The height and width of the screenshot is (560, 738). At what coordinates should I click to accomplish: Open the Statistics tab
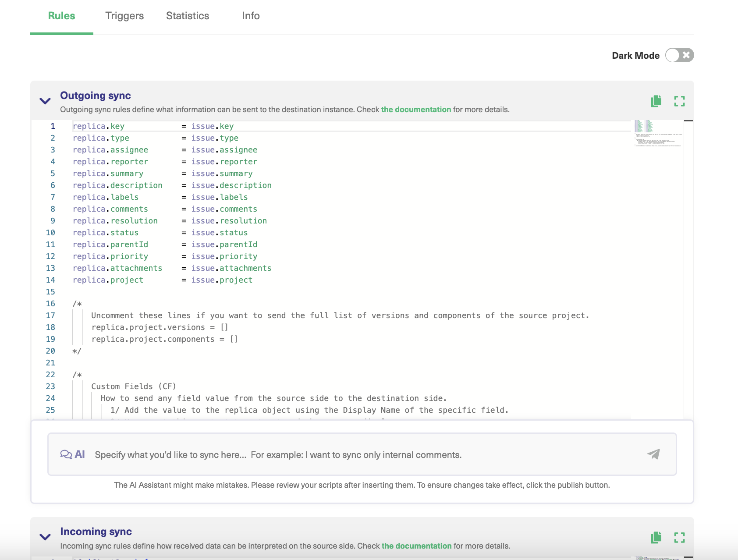tap(187, 16)
